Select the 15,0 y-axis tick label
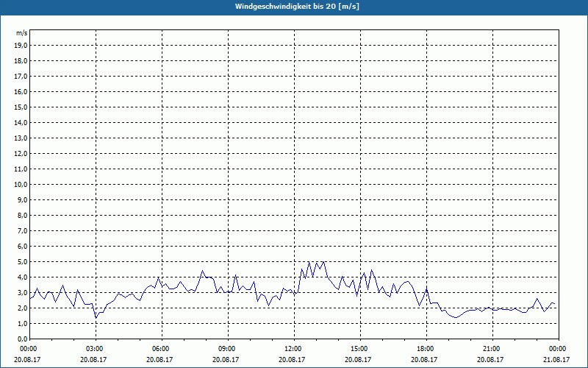 coord(21,107)
